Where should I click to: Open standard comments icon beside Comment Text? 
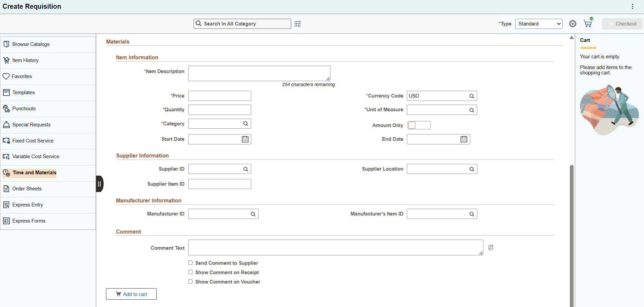click(491, 247)
